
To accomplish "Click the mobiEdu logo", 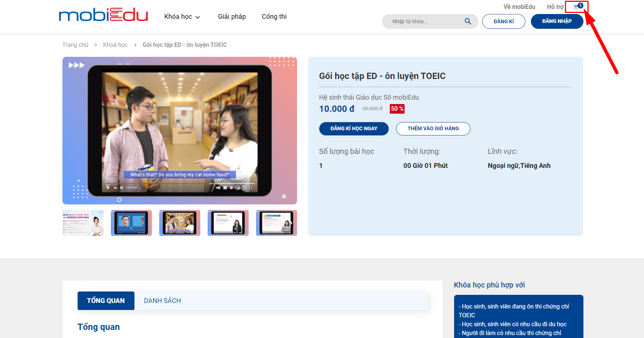I will pyautogui.click(x=103, y=15).
